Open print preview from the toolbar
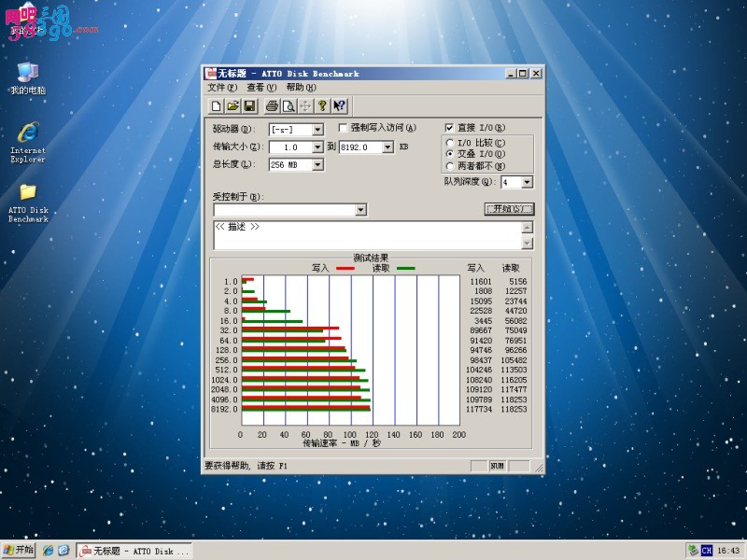The image size is (747, 560). click(x=289, y=105)
